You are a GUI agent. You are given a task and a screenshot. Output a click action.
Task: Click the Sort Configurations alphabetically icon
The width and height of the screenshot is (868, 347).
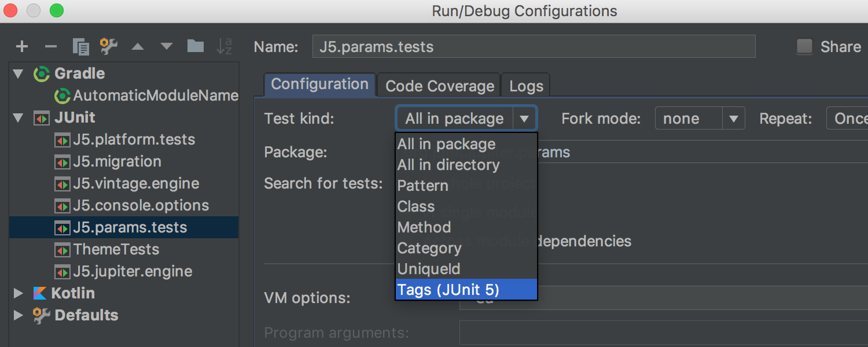click(224, 46)
